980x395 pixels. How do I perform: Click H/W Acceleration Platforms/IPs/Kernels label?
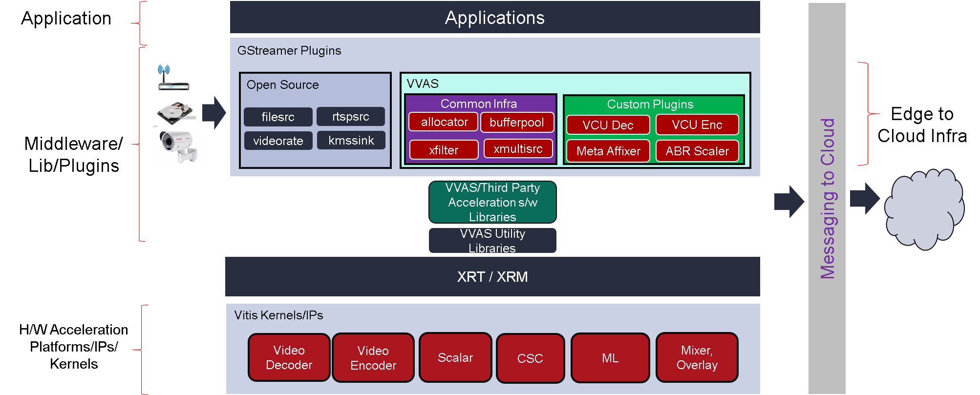coord(74,347)
